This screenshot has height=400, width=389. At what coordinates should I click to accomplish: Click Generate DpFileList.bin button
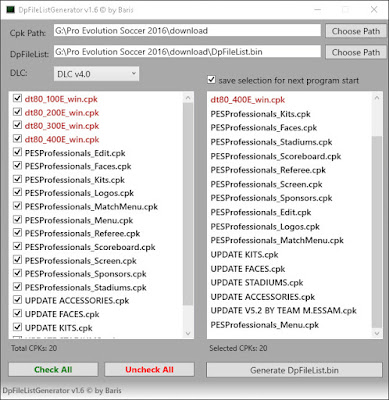tap(294, 370)
